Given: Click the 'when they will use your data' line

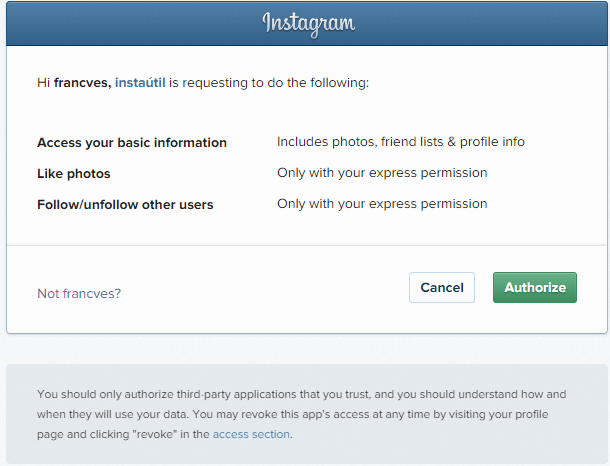Looking at the screenshot, I should click(113, 414).
